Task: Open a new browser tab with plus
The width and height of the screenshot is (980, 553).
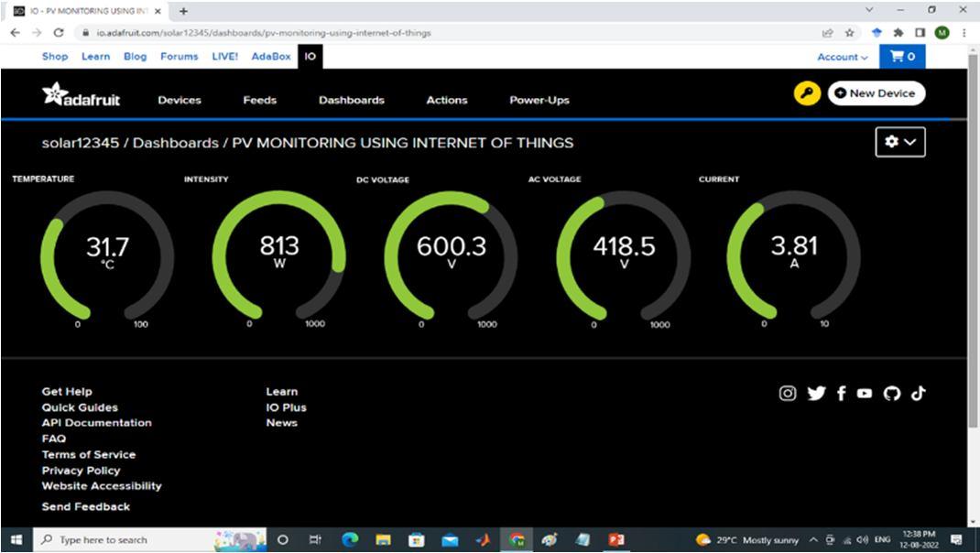Action: [x=184, y=11]
